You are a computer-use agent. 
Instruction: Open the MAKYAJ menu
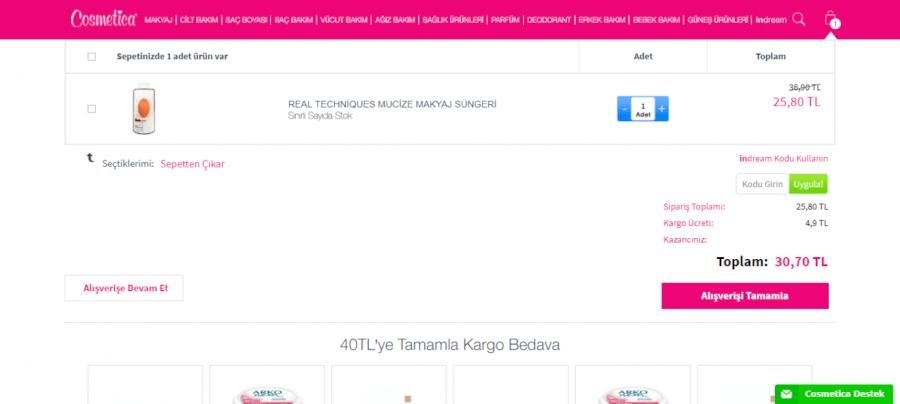[158, 20]
